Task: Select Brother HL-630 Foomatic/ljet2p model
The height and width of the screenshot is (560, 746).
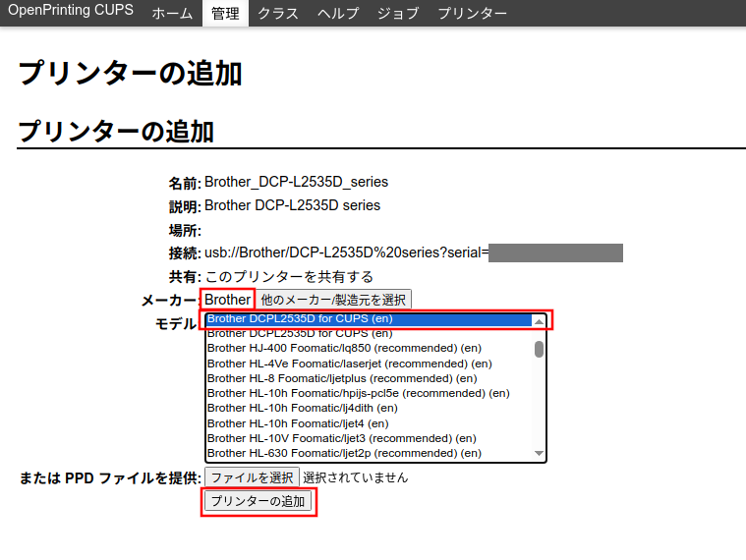Action: 369,453
